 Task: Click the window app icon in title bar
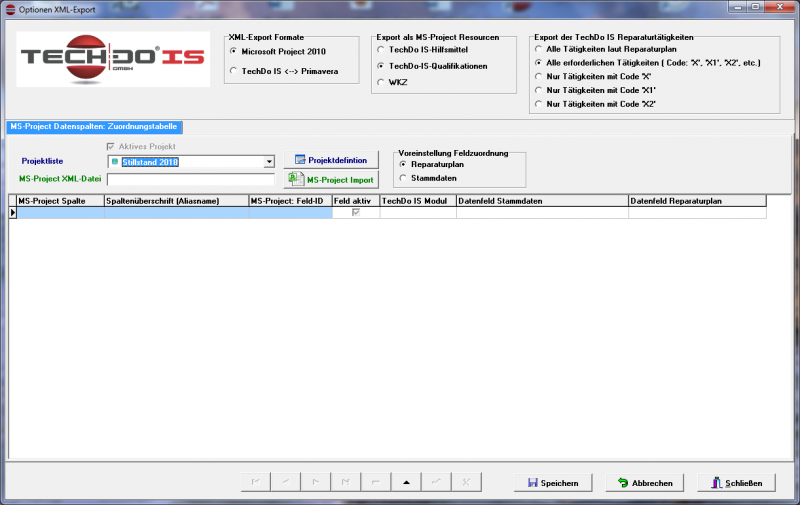point(10,9)
